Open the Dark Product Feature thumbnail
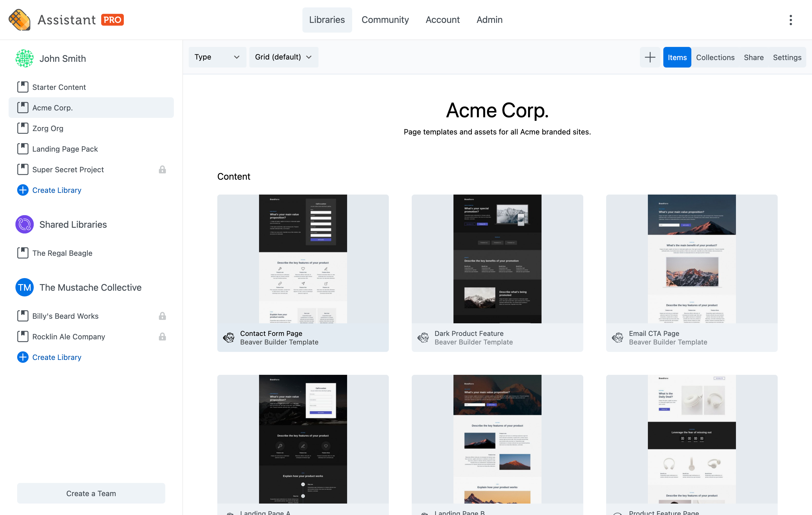 [497, 259]
